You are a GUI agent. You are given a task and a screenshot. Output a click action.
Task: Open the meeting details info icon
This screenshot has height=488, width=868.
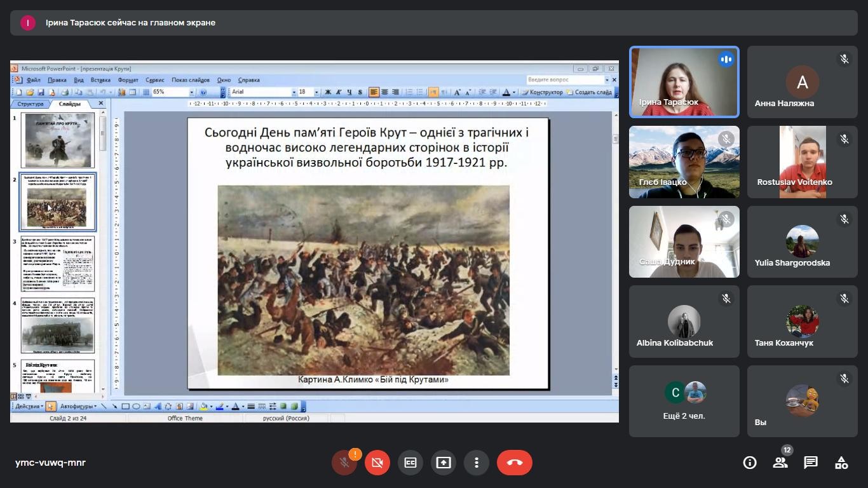pos(750,463)
